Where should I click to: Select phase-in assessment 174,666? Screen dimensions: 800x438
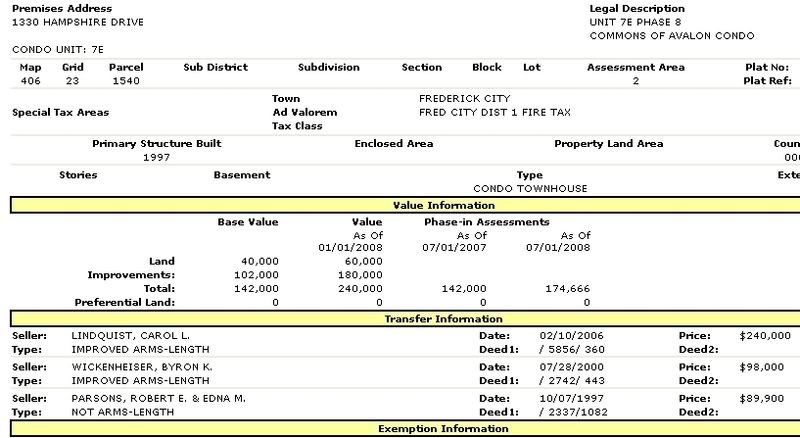coord(567,288)
